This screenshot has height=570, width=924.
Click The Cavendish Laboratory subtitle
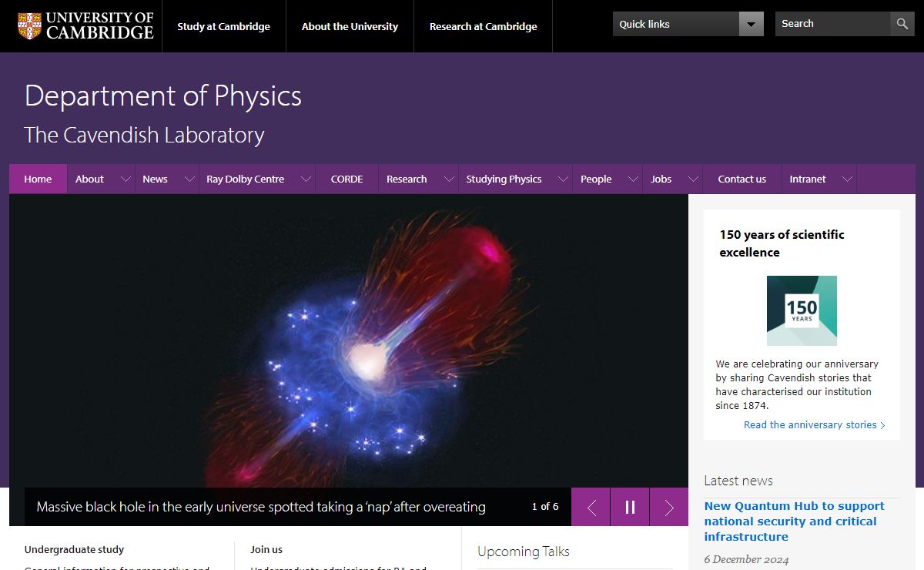tap(144, 135)
